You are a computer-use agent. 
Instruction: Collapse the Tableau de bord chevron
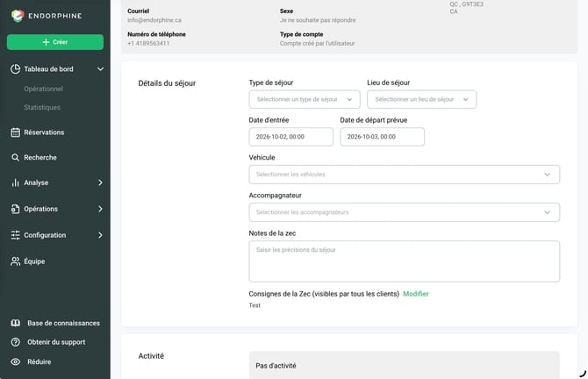(x=100, y=69)
